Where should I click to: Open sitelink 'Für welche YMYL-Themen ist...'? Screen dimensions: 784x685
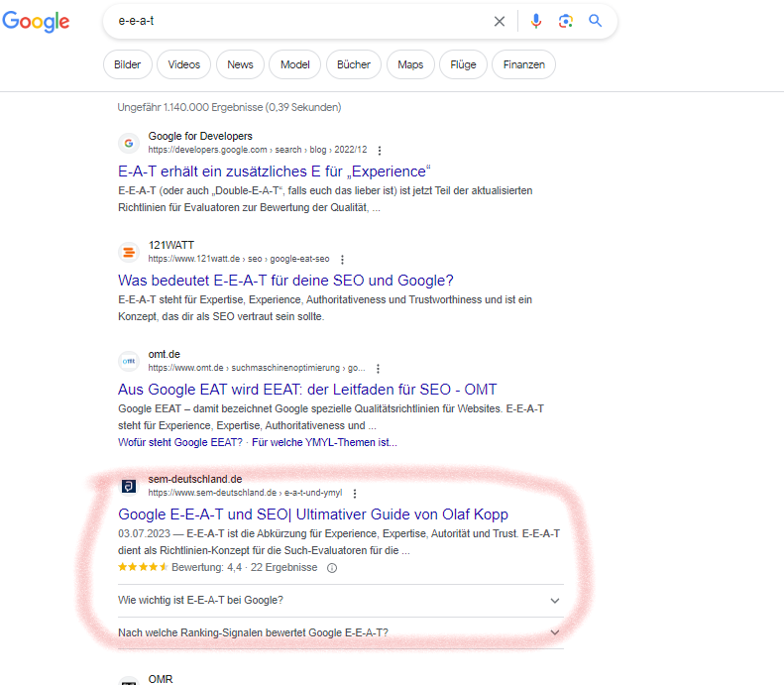(x=324, y=442)
